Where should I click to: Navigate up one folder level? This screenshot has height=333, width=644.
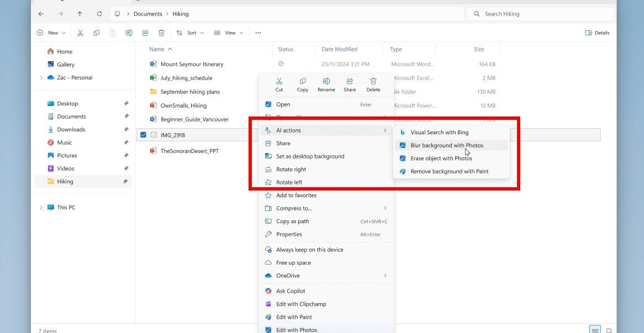pos(80,14)
